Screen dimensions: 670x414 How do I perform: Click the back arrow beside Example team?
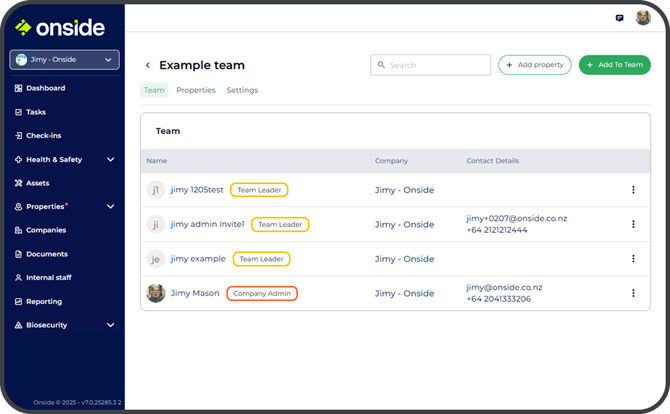click(148, 65)
